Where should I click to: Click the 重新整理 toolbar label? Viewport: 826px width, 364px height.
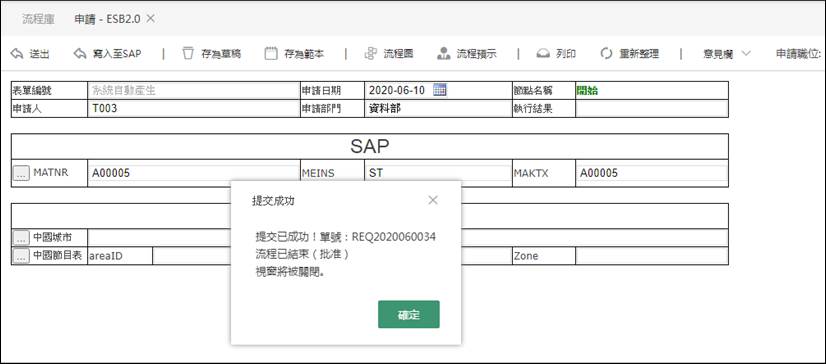click(x=639, y=53)
